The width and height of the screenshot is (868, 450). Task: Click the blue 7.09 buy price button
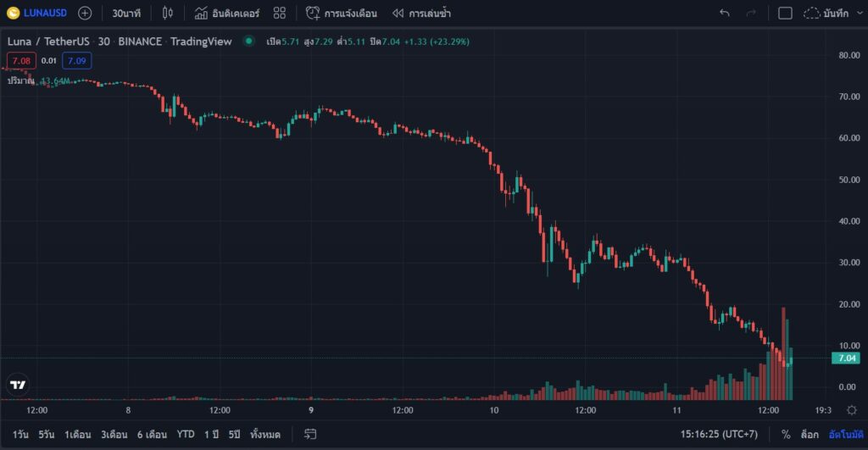click(77, 60)
